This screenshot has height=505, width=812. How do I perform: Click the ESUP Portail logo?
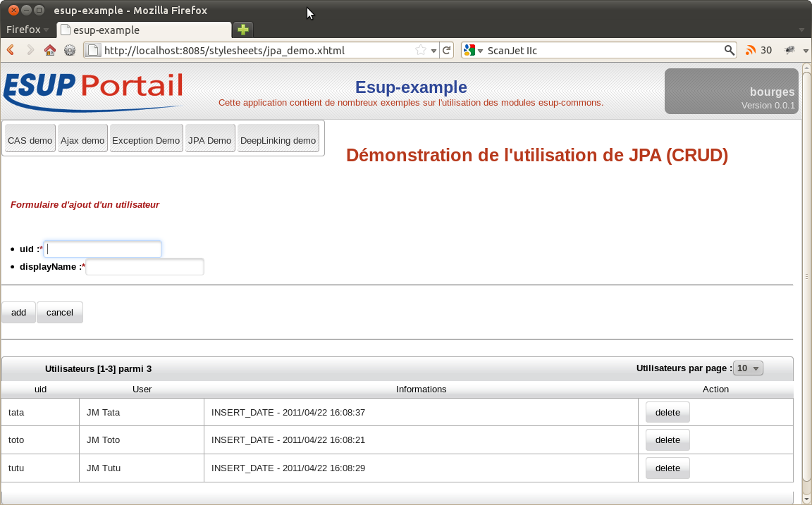click(93, 90)
